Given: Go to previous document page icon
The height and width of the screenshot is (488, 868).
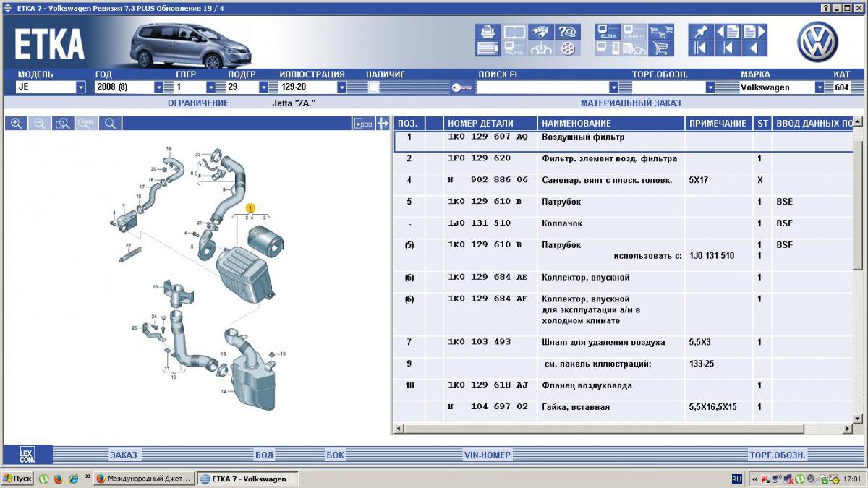Looking at the screenshot, I should pos(728,32).
